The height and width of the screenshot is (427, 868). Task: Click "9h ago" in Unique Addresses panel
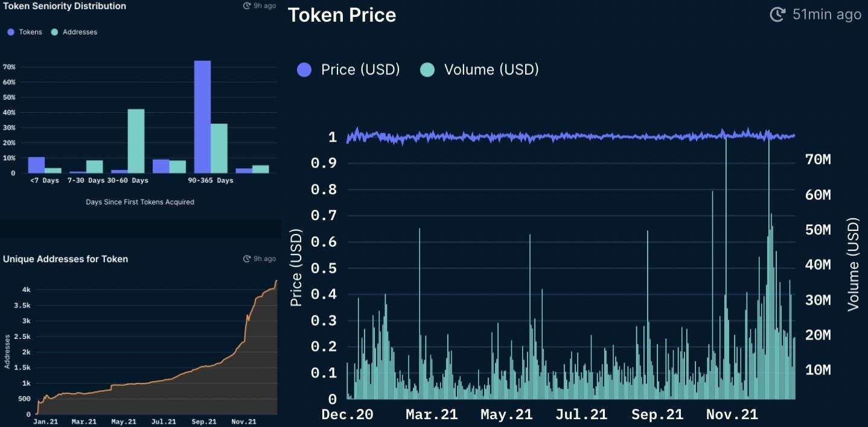265,259
